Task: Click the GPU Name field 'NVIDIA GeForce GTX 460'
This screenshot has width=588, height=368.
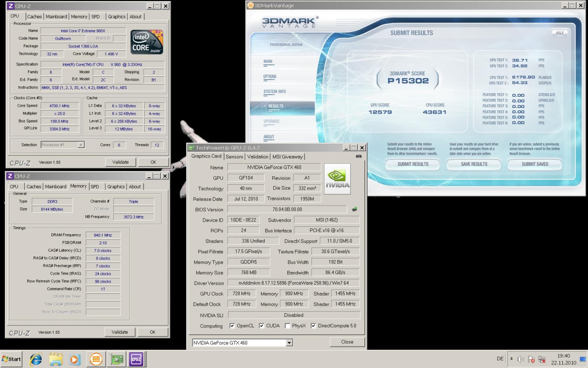Action: click(x=274, y=167)
